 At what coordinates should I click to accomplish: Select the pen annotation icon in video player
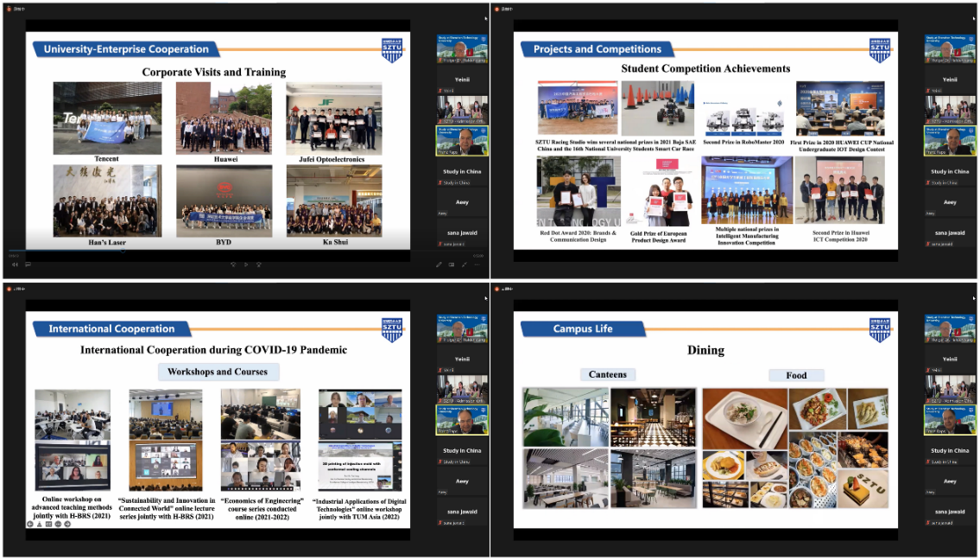tap(439, 264)
